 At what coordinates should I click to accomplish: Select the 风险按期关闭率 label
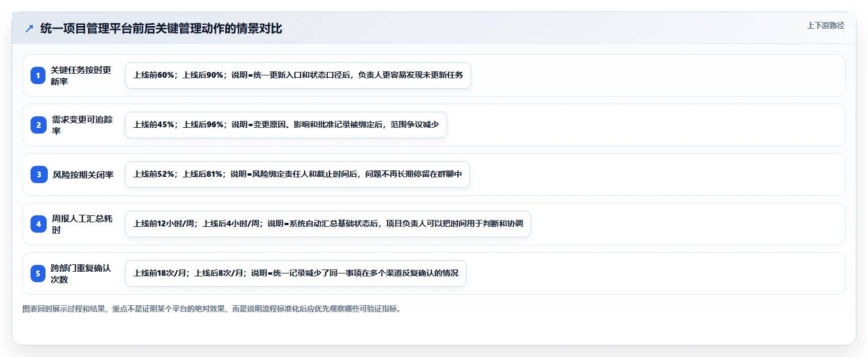point(83,174)
